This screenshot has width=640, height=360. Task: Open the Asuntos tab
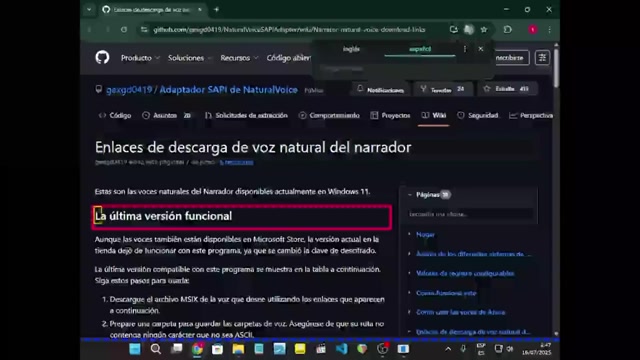coord(166,116)
